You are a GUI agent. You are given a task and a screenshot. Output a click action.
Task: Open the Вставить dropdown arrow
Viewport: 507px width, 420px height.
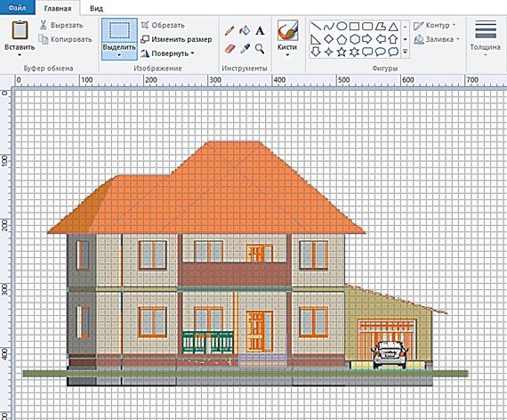[20, 55]
